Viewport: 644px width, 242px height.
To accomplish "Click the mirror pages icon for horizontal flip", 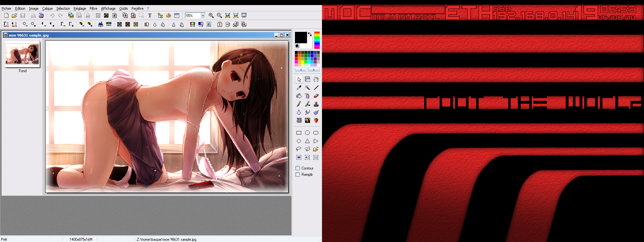I will tap(219, 24).
